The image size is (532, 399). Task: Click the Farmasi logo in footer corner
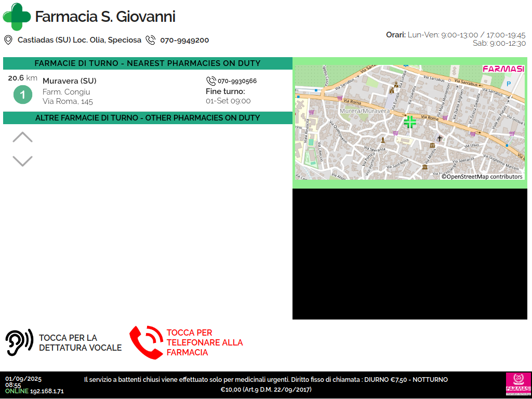tap(518, 384)
